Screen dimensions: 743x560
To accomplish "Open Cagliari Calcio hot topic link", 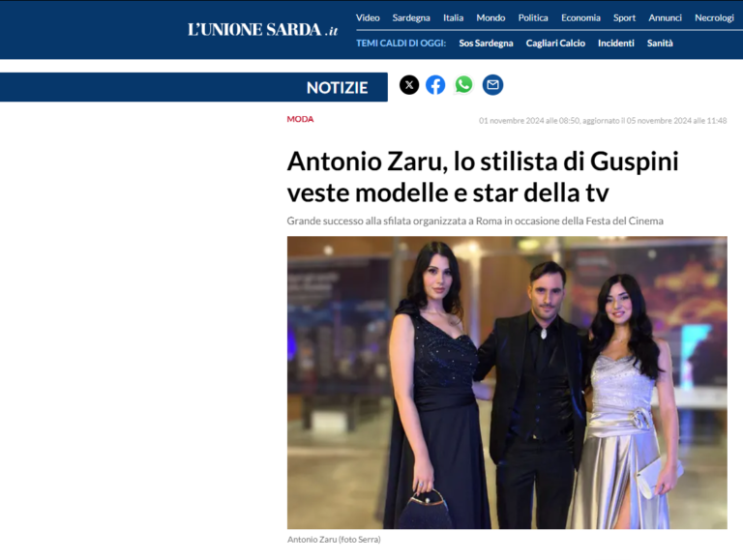I will [555, 44].
